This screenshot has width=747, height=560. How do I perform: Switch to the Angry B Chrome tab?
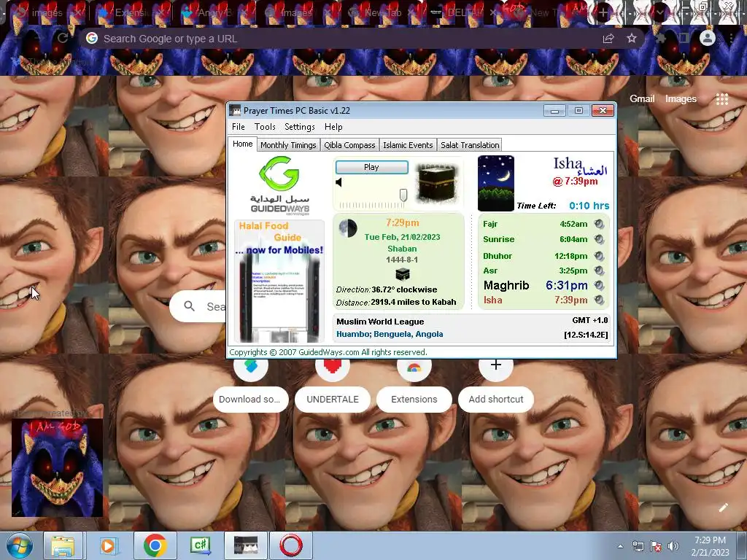tap(214, 13)
